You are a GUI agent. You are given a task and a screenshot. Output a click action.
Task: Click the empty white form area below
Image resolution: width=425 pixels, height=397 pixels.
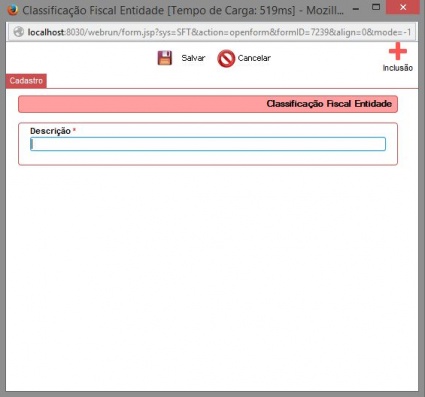[212, 277]
